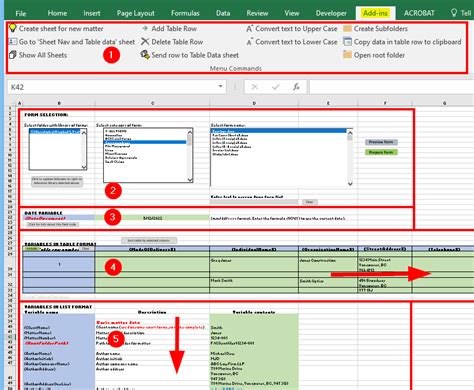
Task: Click the ABC Law Firm LLP value cell
Action: (x=254, y=364)
